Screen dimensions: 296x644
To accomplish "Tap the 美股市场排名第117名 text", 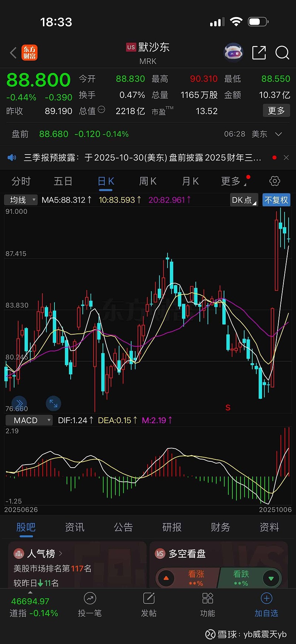I will pos(53,568).
